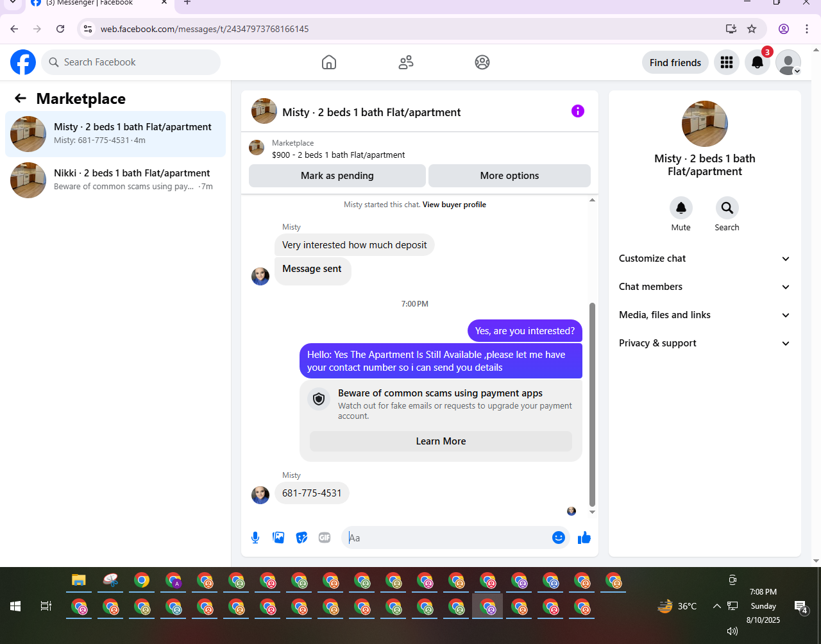Click the Very interested how much deposit message
This screenshot has width=821, height=644.
tap(355, 245)
